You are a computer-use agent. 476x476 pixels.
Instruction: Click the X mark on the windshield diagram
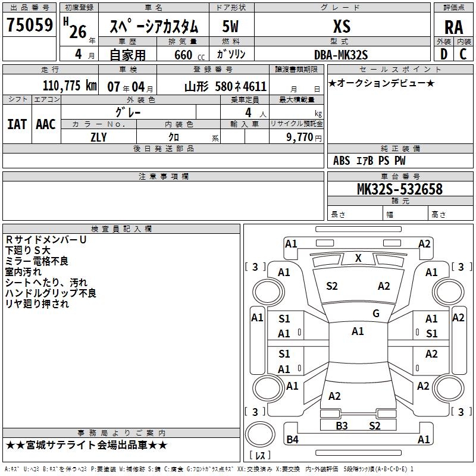(358, 258)
